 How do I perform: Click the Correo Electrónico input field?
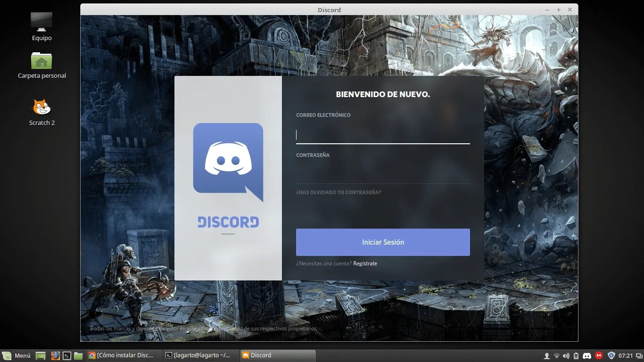[383, 135]
